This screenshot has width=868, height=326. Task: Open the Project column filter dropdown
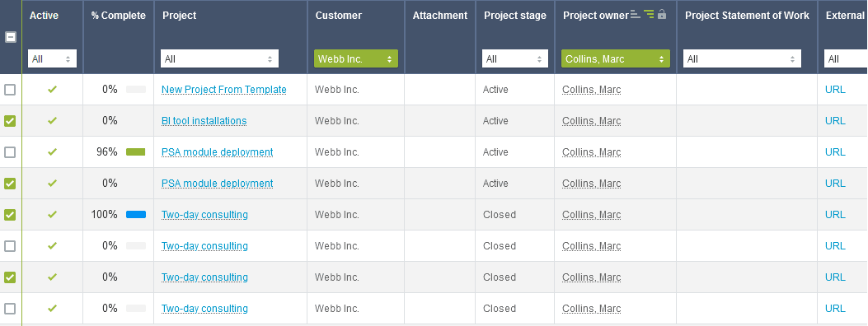(220, 58)
